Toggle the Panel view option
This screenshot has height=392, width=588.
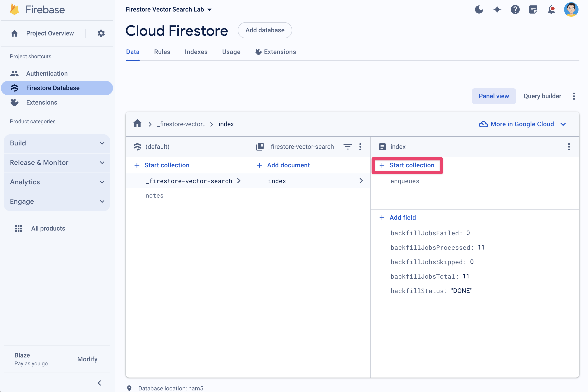tap(494, 96)
